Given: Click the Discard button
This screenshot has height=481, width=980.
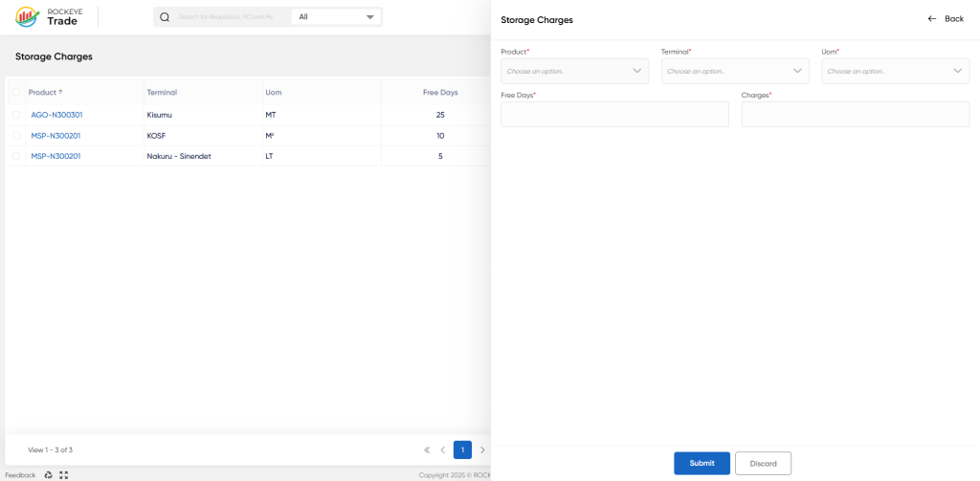Looking at the screenshot, I should pos(763,464).
